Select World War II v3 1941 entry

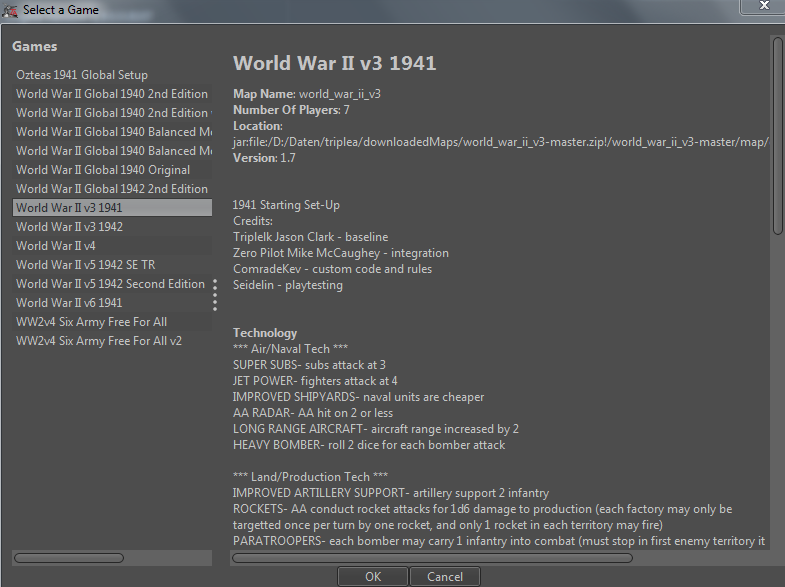112,208
